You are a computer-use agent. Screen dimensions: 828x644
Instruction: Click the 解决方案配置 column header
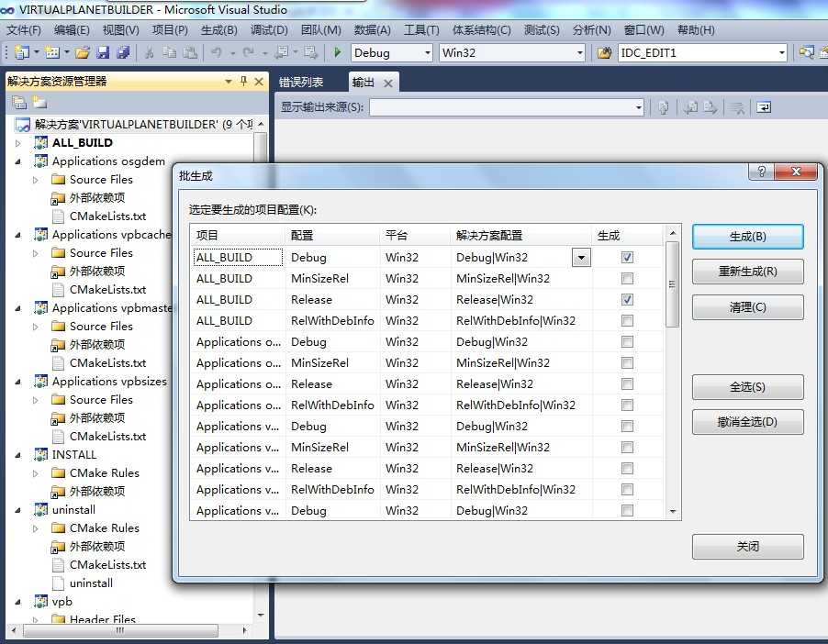pyautogui.click(x=521, y=236)
